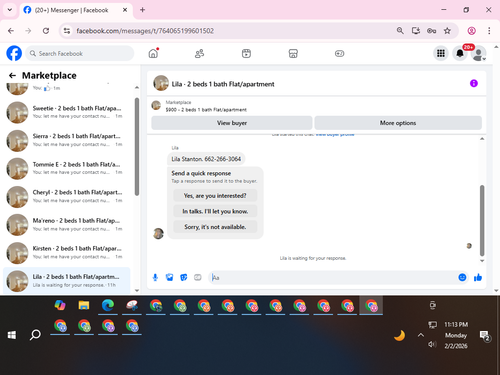Screen dimensions: 500x375
Task: Open Sierra conversation in the list
Action: 67,140
